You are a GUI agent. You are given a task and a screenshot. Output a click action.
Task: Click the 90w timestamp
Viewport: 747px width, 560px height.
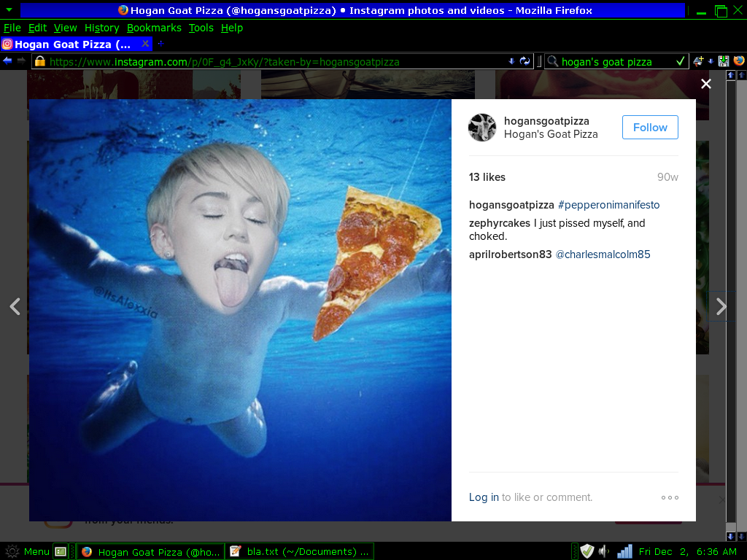click(667, 177)
